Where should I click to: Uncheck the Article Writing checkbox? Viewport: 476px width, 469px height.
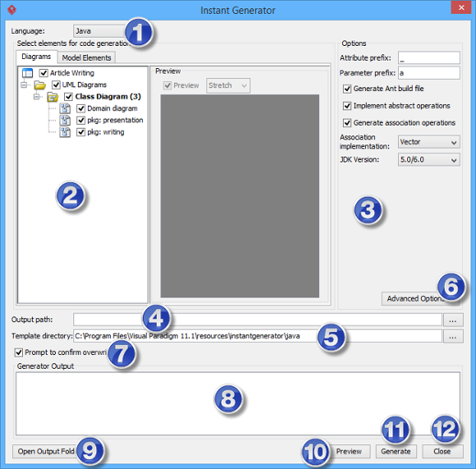(43, 73)
